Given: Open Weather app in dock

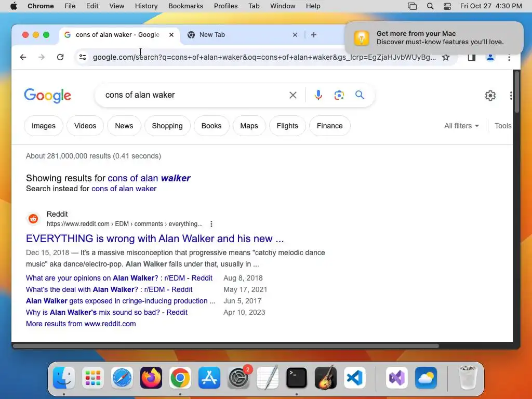Looking at the screenshot, I should click(426, 378).
